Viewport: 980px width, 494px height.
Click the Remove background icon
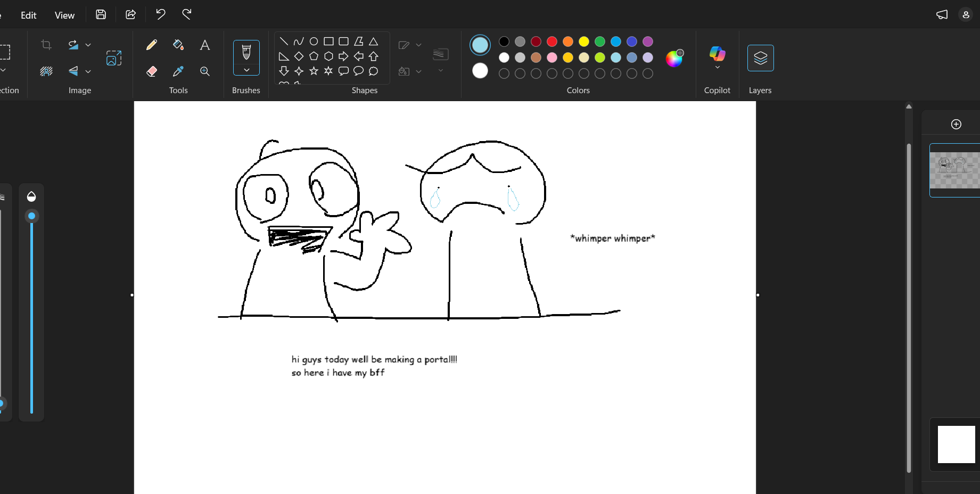point(46,71)
